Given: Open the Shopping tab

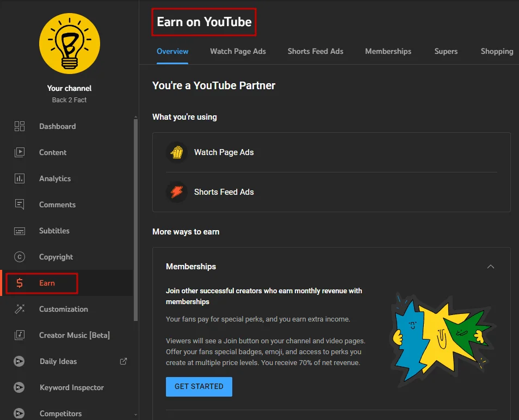Looking at the screenshot, I should tap(497, 51).
